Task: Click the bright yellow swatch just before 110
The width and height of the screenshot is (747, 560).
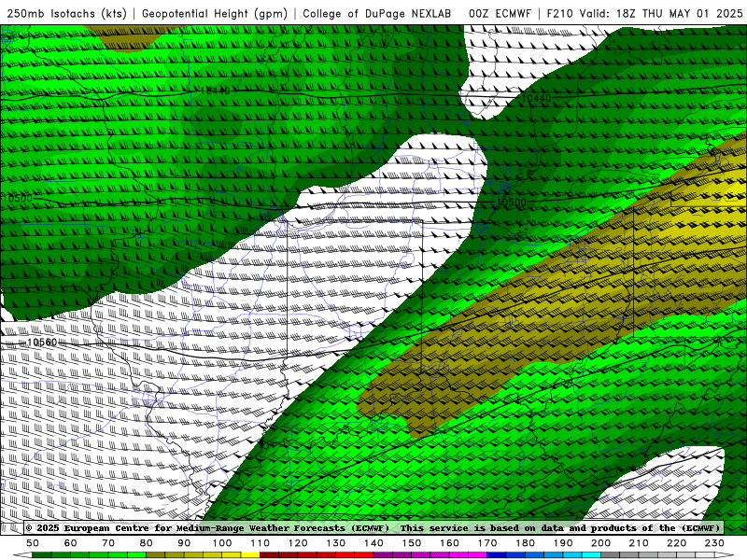Action: pyautogui.click(x=250, y=555)
